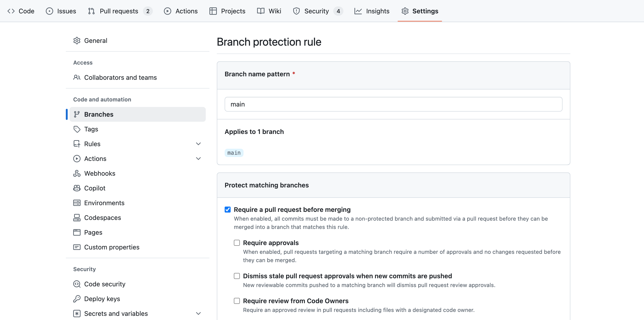
Task: Uncheck Require a pull request before merging
Action: 227,210
